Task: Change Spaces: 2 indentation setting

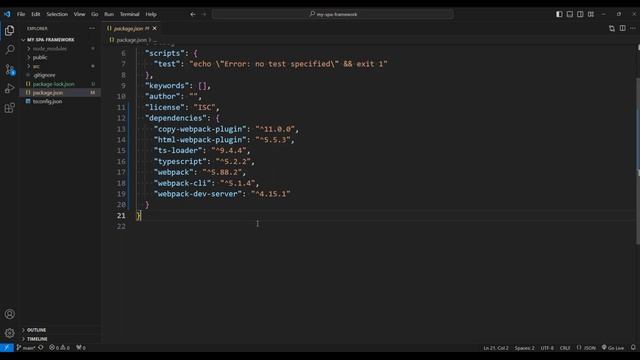Action: (x=524, y=348)
